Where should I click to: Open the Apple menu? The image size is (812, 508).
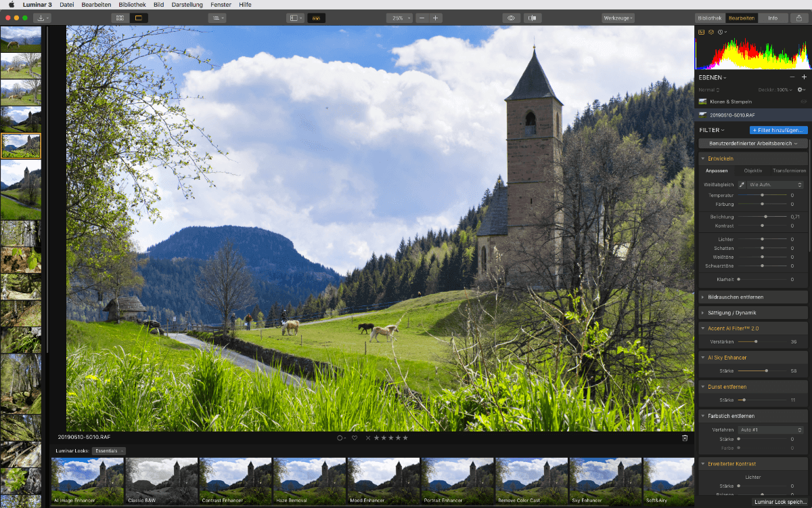pyautogui.click(x=11, y=4)
